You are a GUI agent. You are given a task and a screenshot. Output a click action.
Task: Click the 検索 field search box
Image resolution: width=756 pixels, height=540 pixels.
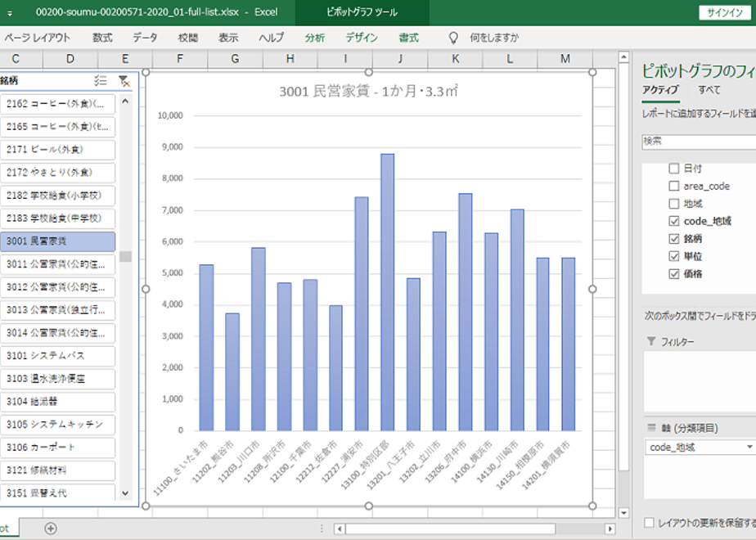pos(699,142)
